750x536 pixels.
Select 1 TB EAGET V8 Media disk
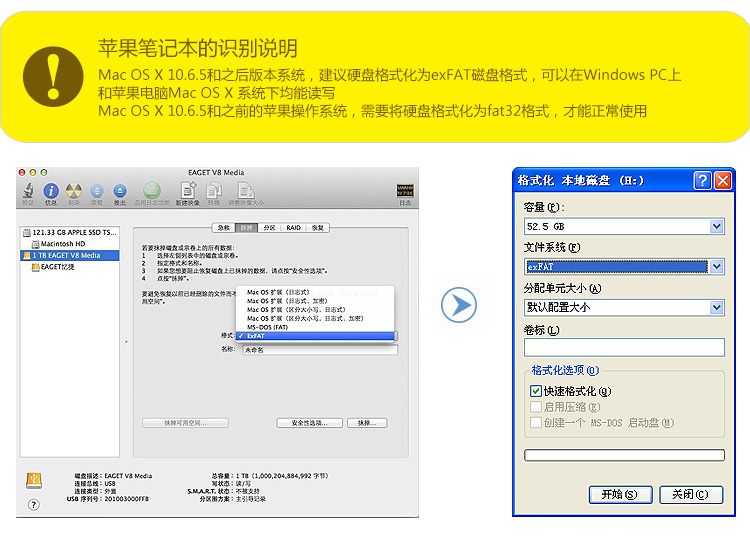pyautogui.click(x=70, y=255)
